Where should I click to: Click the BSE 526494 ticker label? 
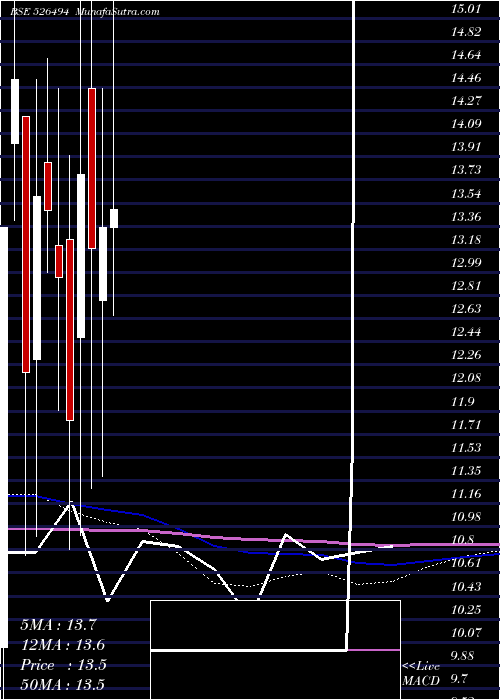[x=40, y=12]
